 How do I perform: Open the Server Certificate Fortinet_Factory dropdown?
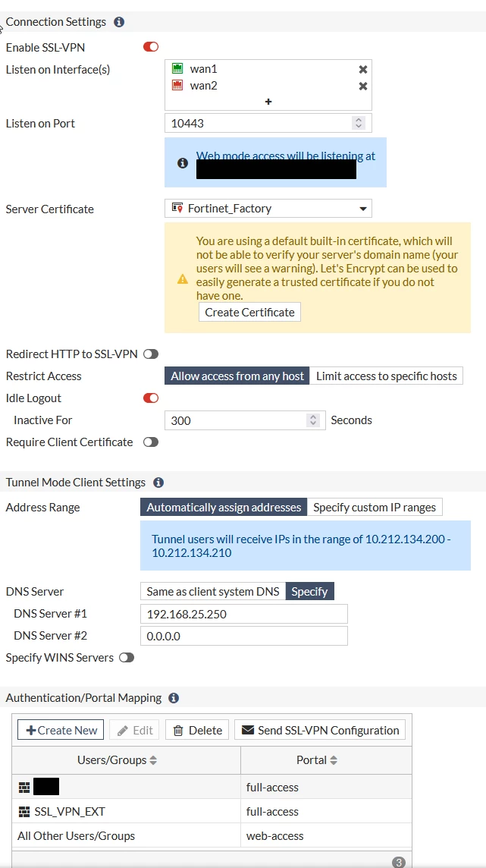point(268,209)
